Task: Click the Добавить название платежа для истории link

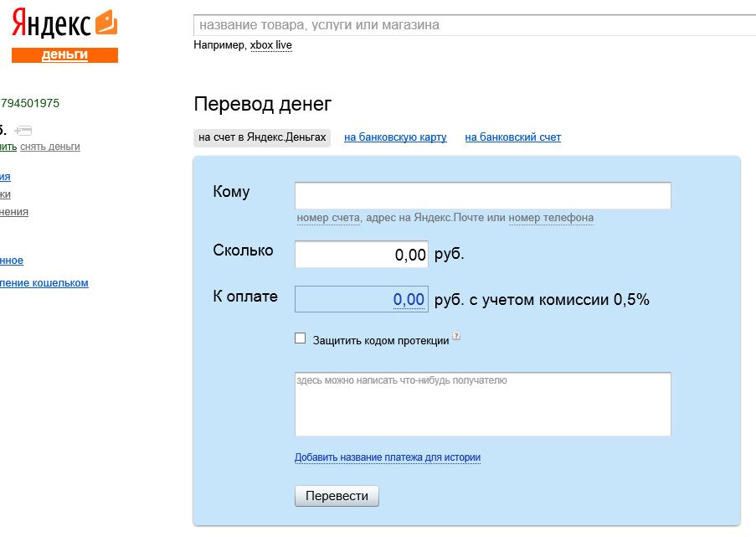Action: [388, 457]
